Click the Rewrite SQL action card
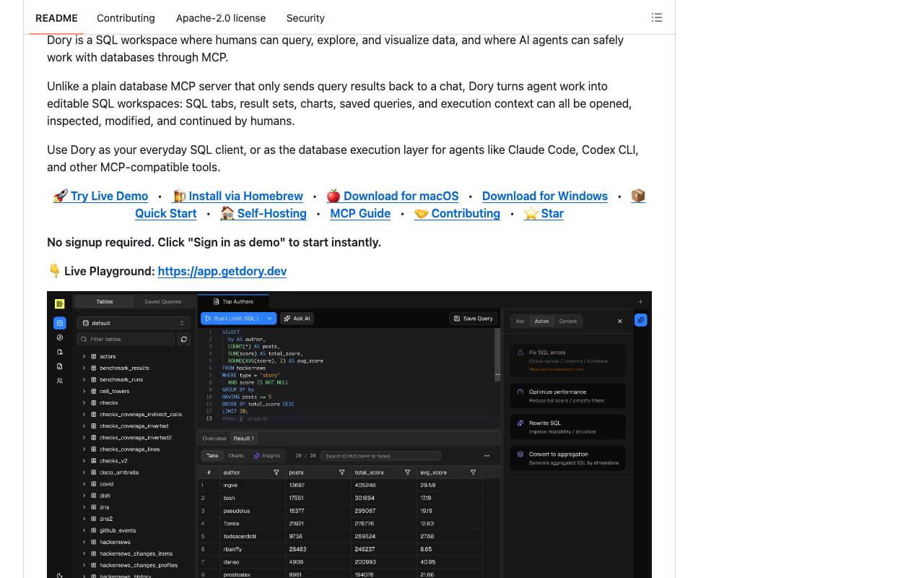 point(568,427)
